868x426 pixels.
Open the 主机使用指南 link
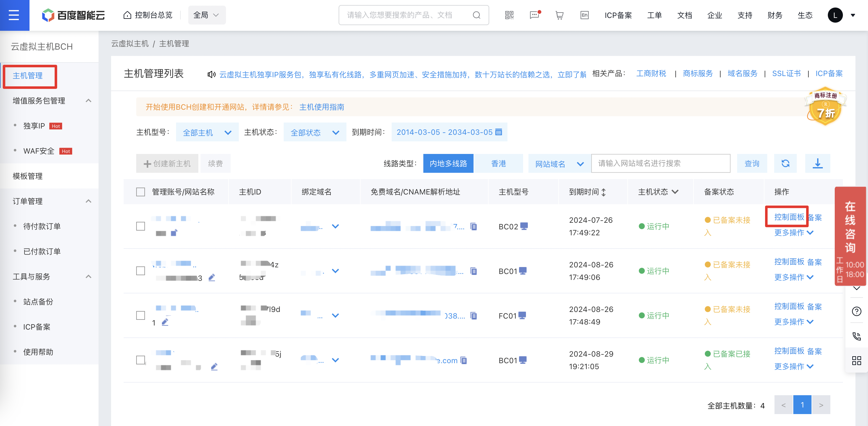tap(321, 107)
